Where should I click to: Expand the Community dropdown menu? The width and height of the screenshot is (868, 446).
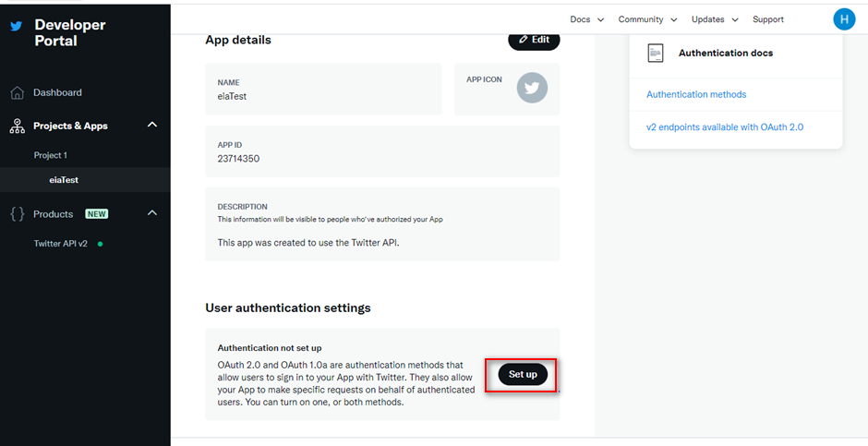[647, 19]
